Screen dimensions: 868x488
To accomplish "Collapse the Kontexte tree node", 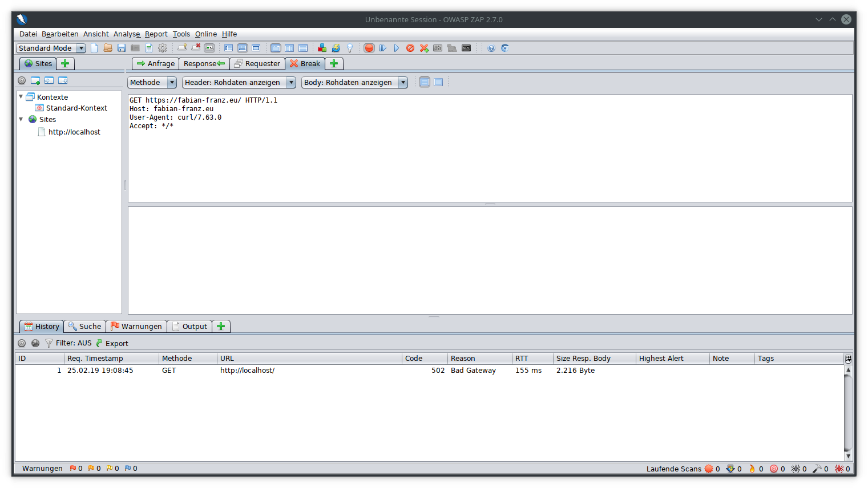I will [21, 97].
